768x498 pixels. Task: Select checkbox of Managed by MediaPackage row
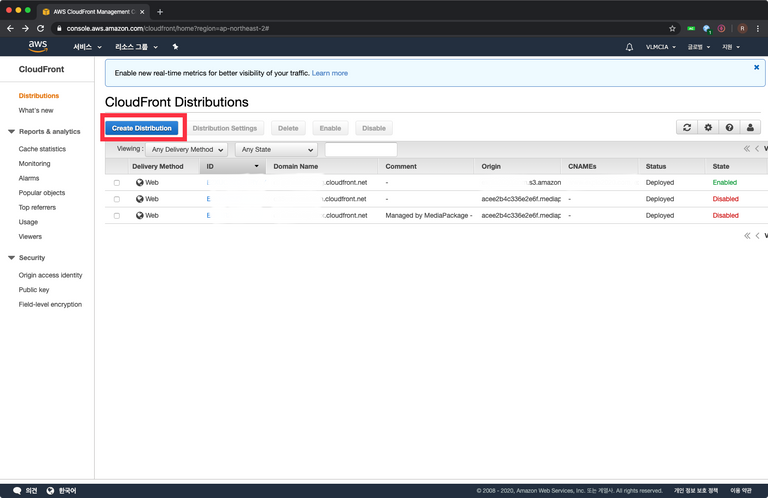point(117,216)
